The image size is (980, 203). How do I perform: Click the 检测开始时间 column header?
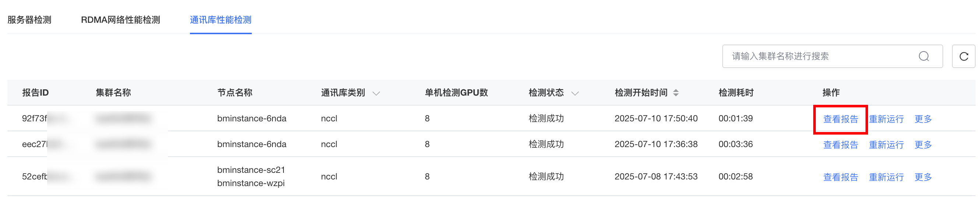(x=641, y=93)
